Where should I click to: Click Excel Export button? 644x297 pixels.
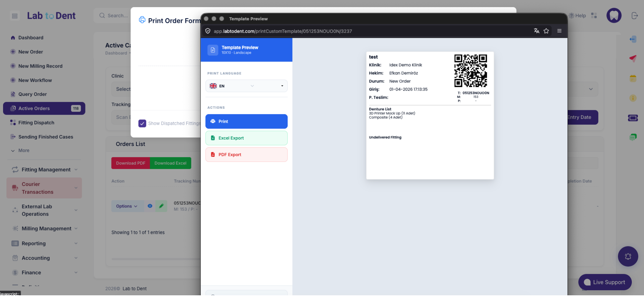(x=246, y=138)
